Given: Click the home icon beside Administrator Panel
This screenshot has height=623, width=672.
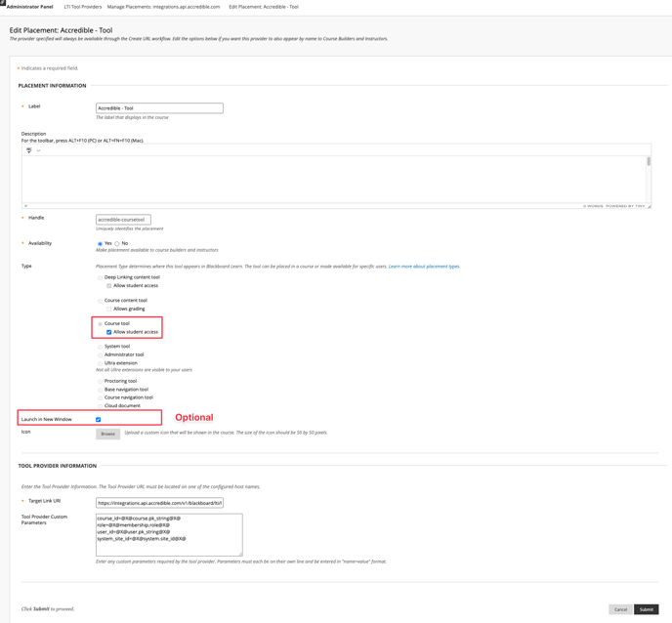Looking at the screenshot, I should point(3,4).
